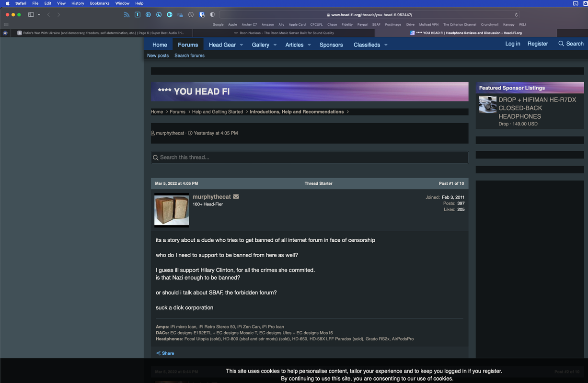The width and height of the screenshot is (588, 383).
Task: Go to Home breadcrumb
Action: coord(157,112)
